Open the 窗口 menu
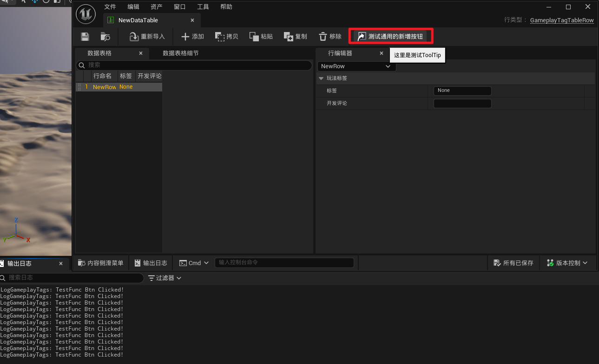The height and width of the screenshot is (364, 599). click(x=179, y=6)
